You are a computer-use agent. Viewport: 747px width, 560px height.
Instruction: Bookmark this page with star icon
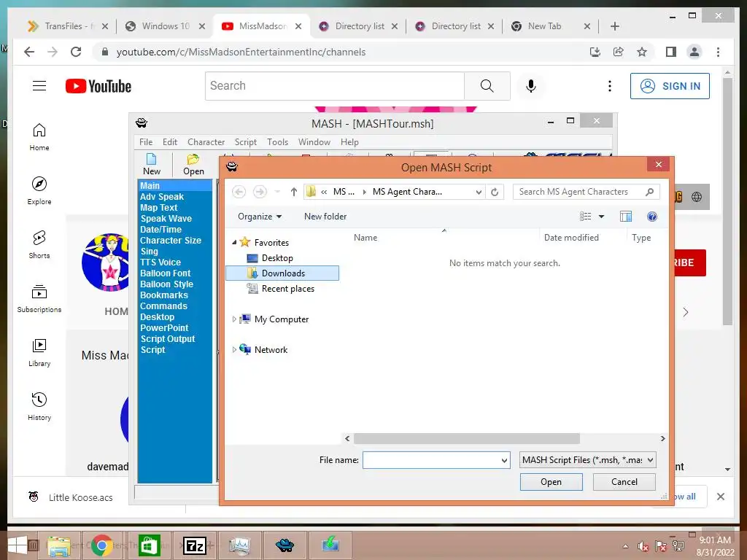(642, 52)
